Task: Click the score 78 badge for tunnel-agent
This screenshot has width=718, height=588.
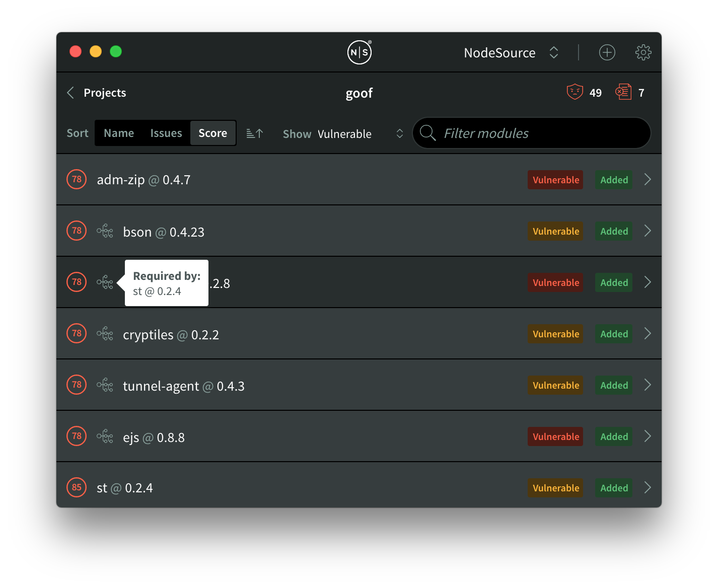Action: [77, 385]
